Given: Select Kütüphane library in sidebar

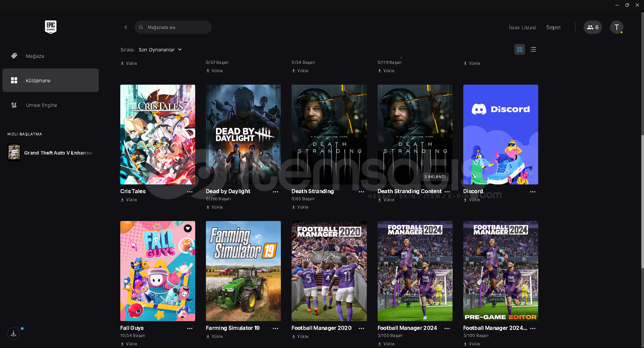Looking at the screenshot, I should 50,80.
